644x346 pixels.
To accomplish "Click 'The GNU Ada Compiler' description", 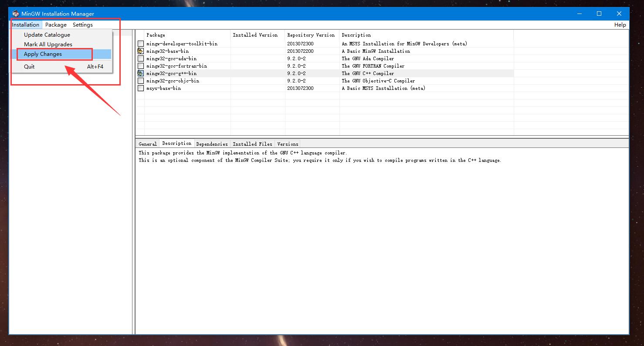I will [x=368, y=58].
